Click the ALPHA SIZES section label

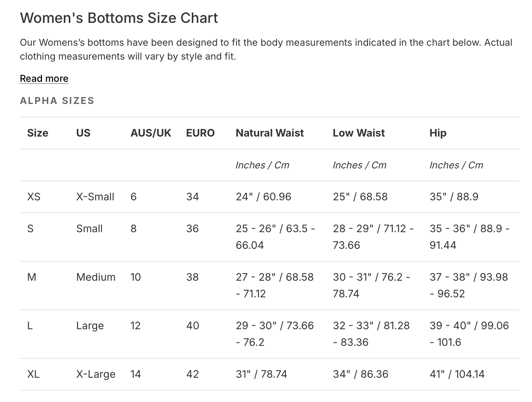[57, 101]
